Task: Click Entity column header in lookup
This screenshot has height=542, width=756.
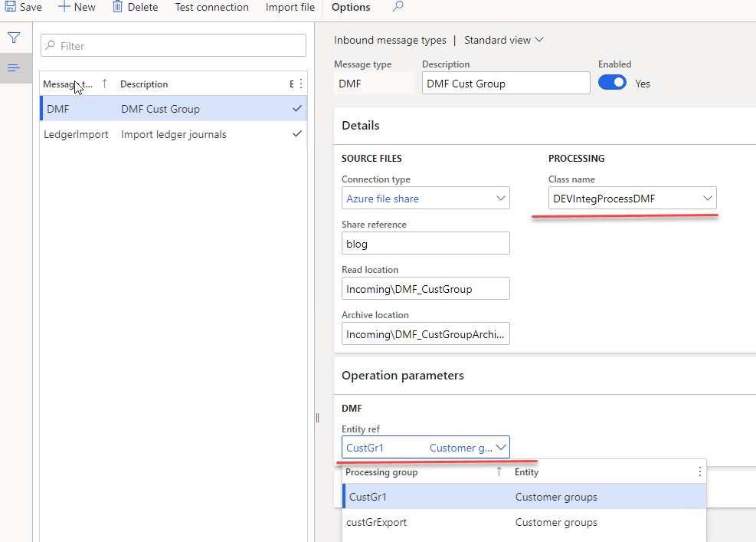Action: 526,472
